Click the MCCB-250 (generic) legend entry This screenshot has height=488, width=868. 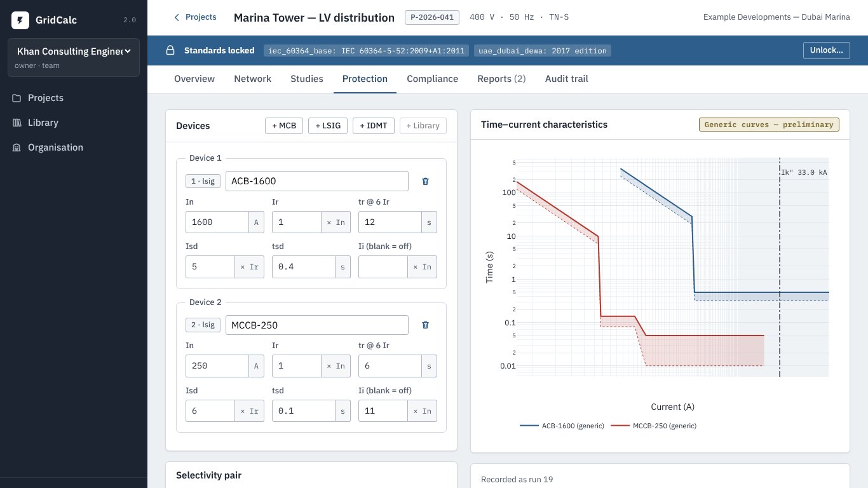pos(654,426)
